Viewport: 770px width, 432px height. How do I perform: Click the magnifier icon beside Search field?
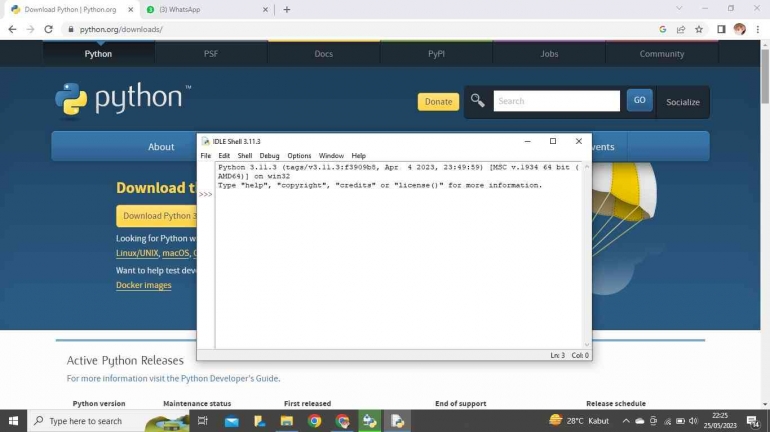(x=477, y=101)
